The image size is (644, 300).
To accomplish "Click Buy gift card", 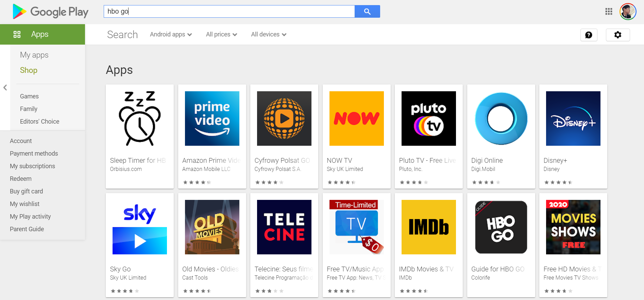I will click(27, 191).
